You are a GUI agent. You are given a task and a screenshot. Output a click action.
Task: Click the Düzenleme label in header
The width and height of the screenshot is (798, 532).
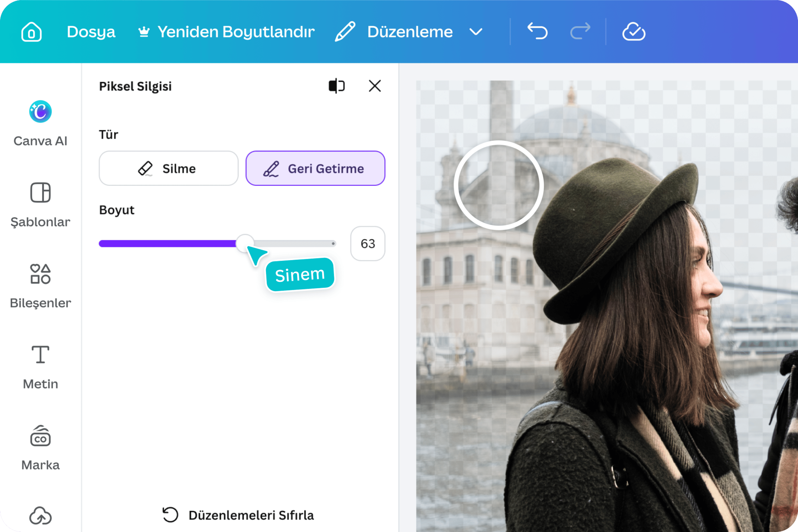(x=410, y=32)
